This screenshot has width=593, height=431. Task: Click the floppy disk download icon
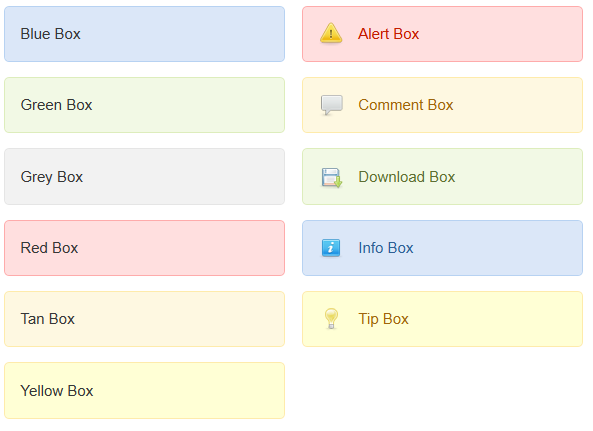(x=332, y=177)
